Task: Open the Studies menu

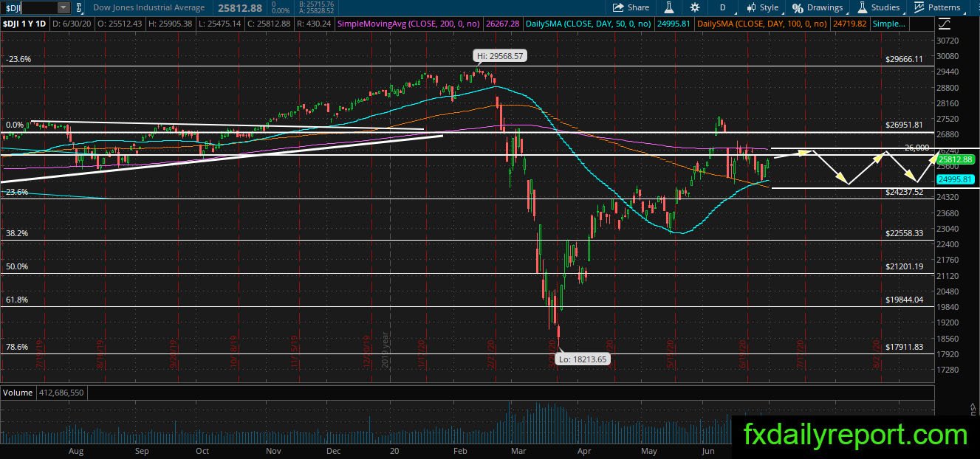Action: 878,7
